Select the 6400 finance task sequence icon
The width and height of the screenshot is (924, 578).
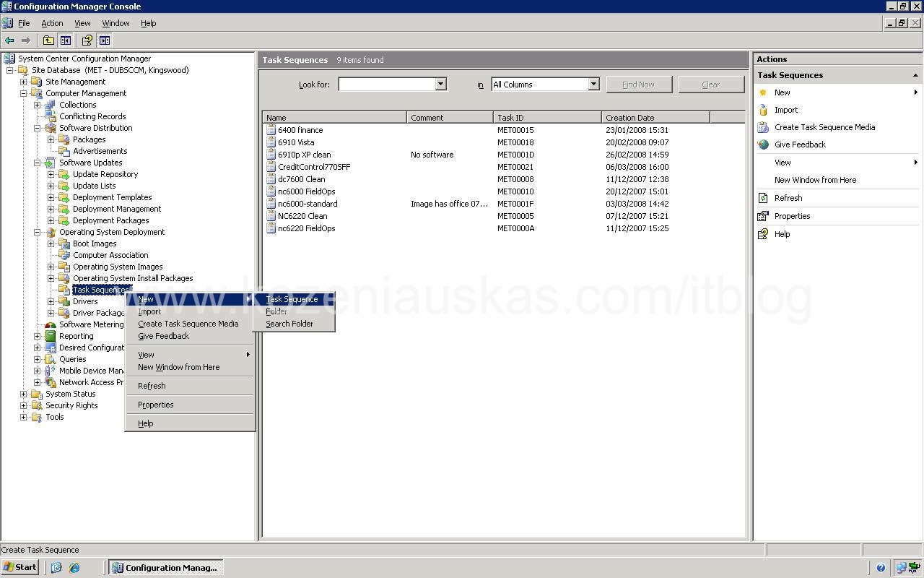point(271,130)
